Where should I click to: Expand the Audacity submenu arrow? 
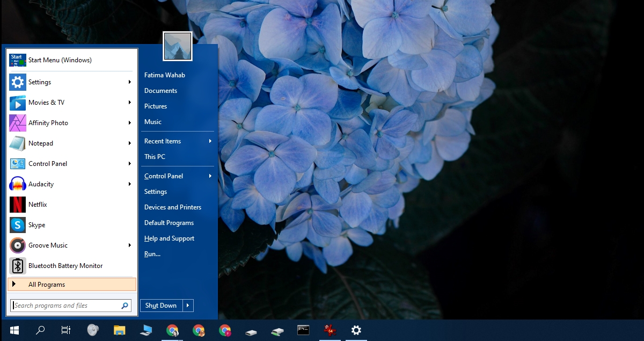coord(130,184)
